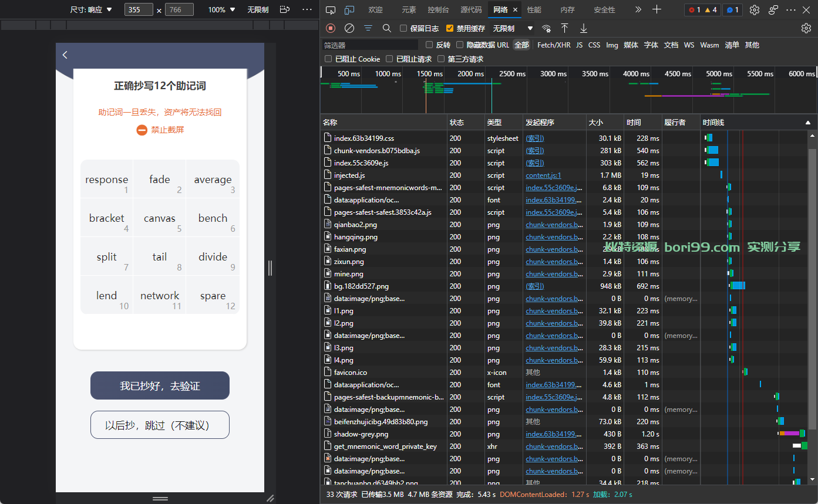
Task: Click the viewport width field 355
Action: coord(139,9)
